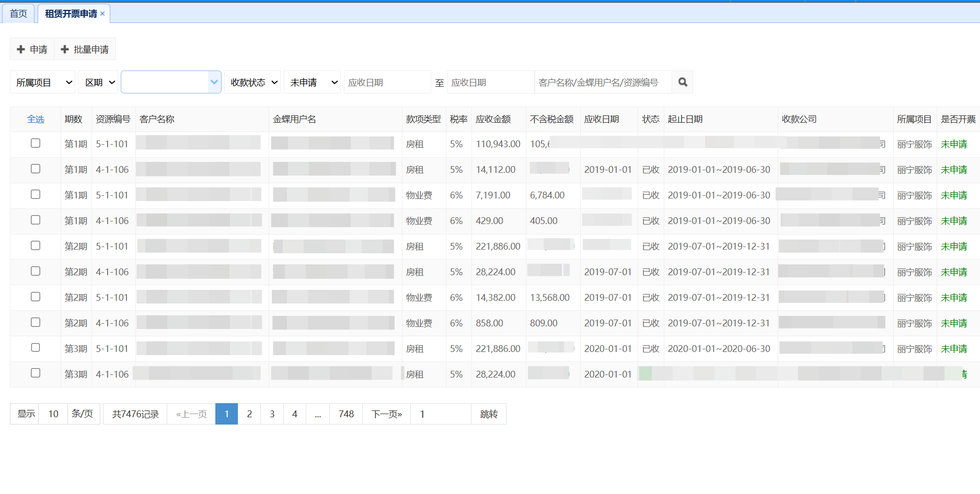Expand the 未申请 status dropdown

pos(312,82)
